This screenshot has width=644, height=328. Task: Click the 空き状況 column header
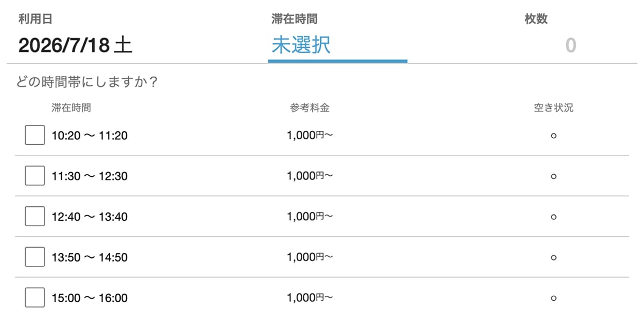553,108
